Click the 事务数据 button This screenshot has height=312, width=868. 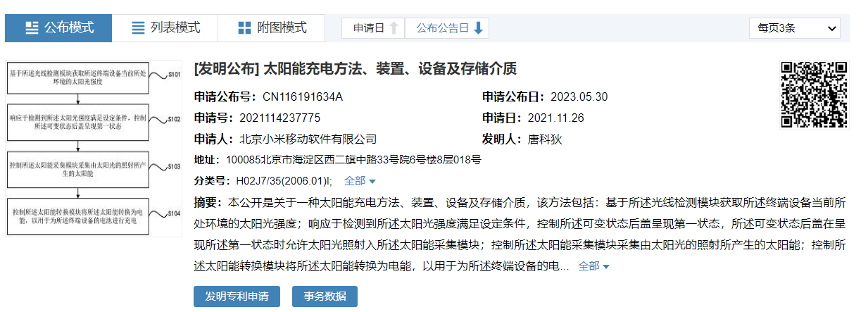click(x=325, y=297)
